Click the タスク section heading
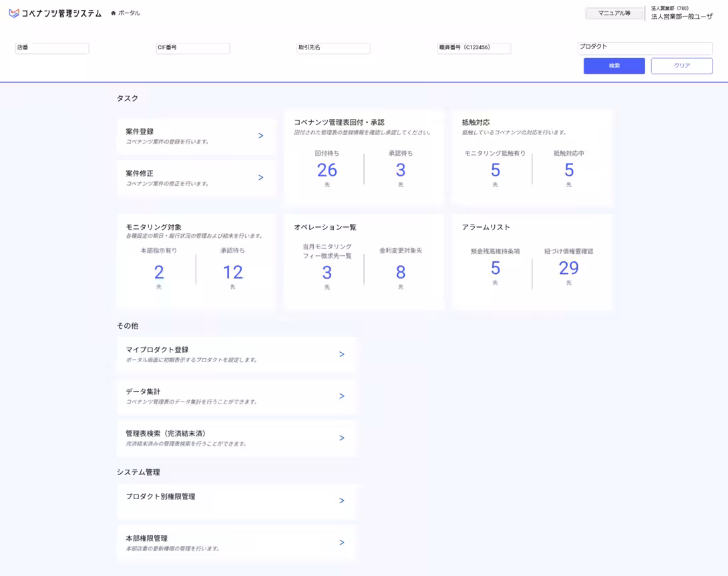 [127, 98]
